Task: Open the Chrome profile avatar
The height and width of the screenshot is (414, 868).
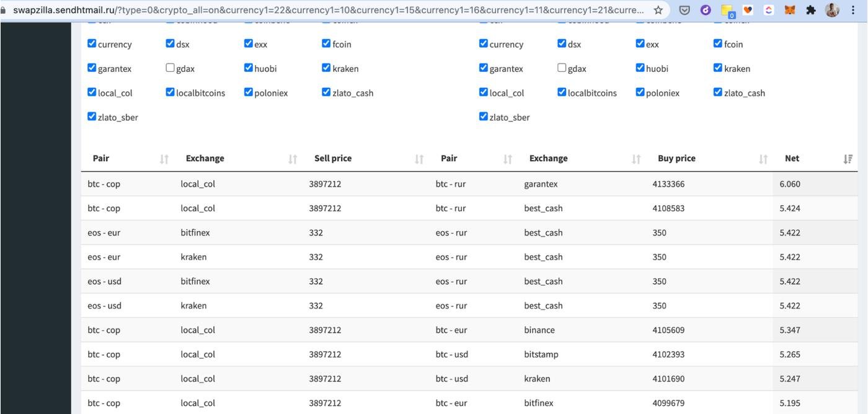Action: pos(832,10)
